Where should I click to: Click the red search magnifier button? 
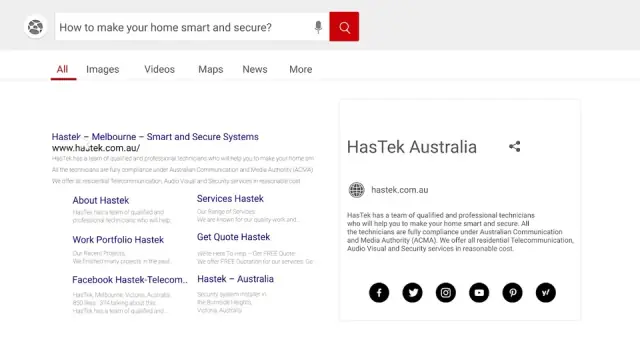point(344,27)
